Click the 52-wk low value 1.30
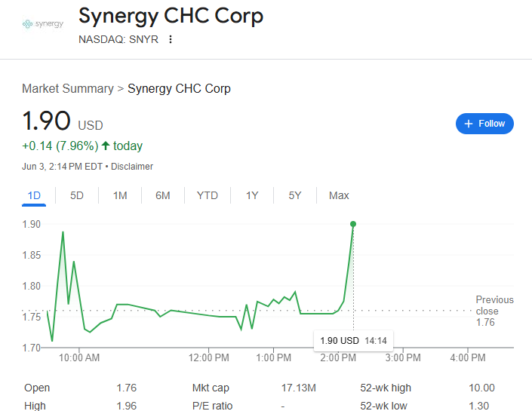Screen dimensions: 532x411 tap(478, 406)
